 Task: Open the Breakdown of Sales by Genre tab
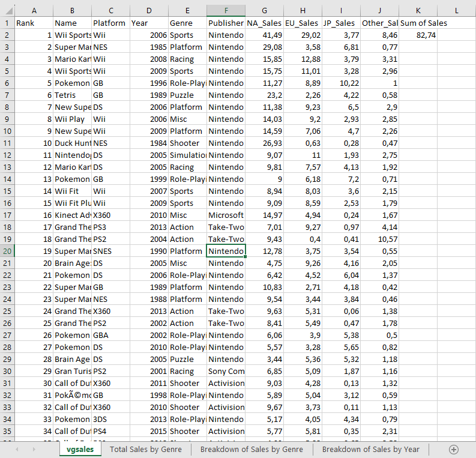point(252,449)
